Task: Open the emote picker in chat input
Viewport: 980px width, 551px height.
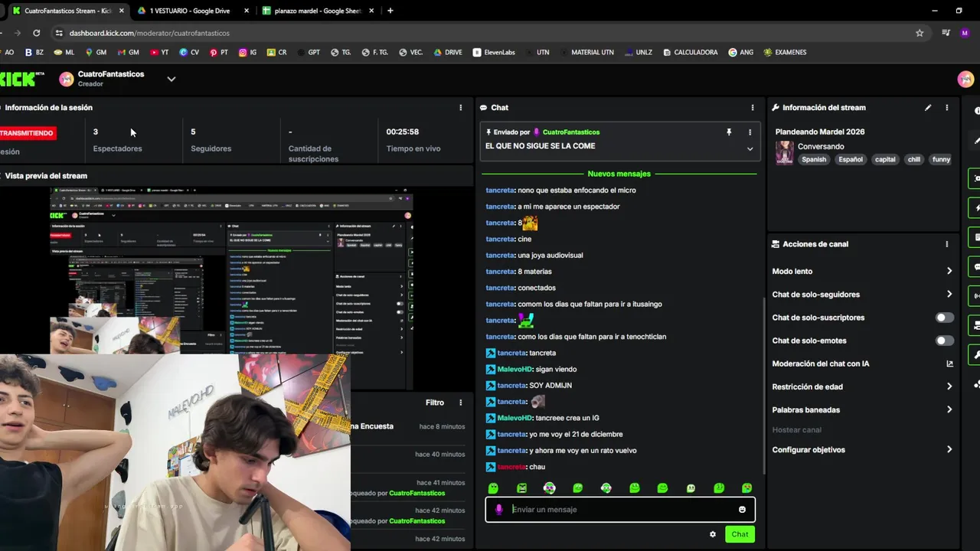Action: [x=742, y=510]
